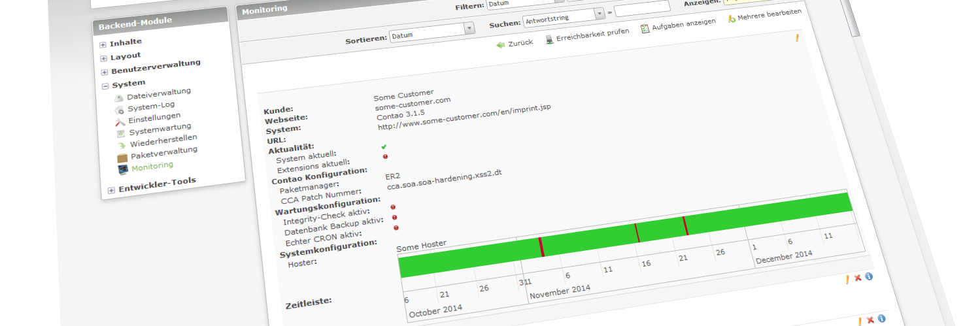Screen dimensions: 980x326
Task: Click the edit pencil icon beside the timeline
Action: (x=847, y=280)
